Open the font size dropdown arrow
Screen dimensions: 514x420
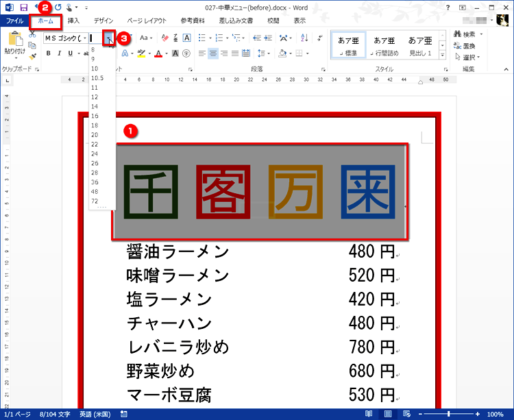(x=108, y=38)
